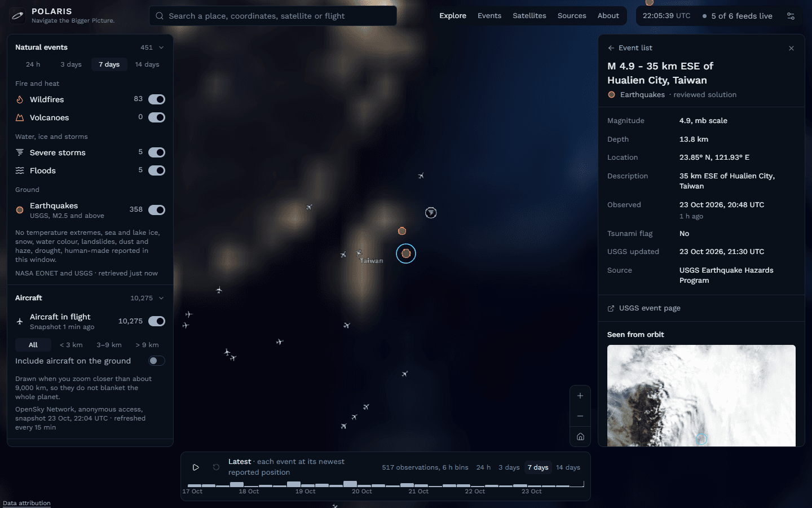The image size is (812, 508).
Task: Click the Wildfires flame icon
Action: point(20,99)
